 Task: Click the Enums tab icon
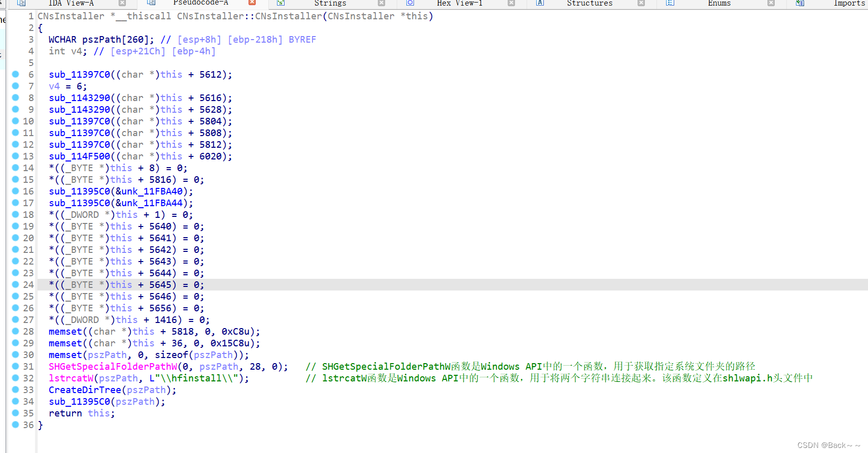tap(670, 3)
